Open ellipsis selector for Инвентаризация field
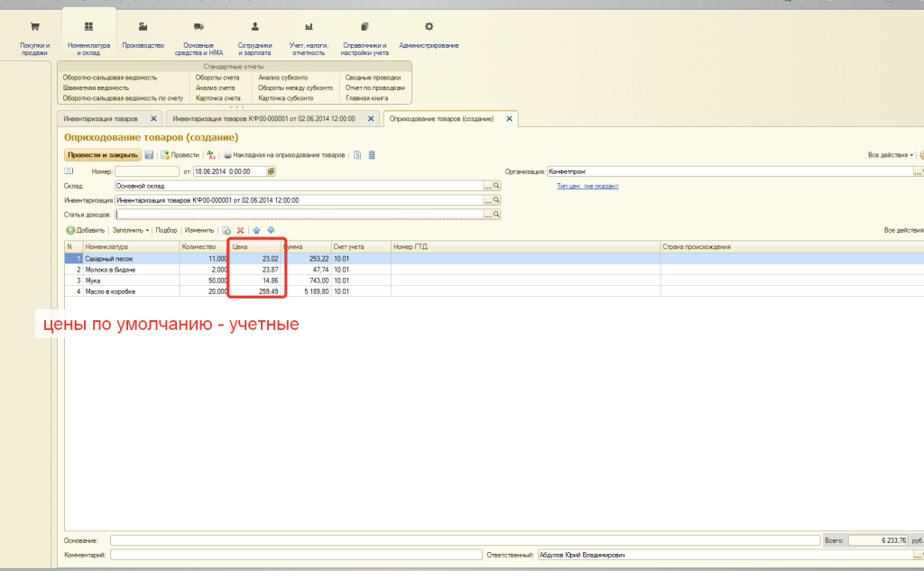 (487, 199)
